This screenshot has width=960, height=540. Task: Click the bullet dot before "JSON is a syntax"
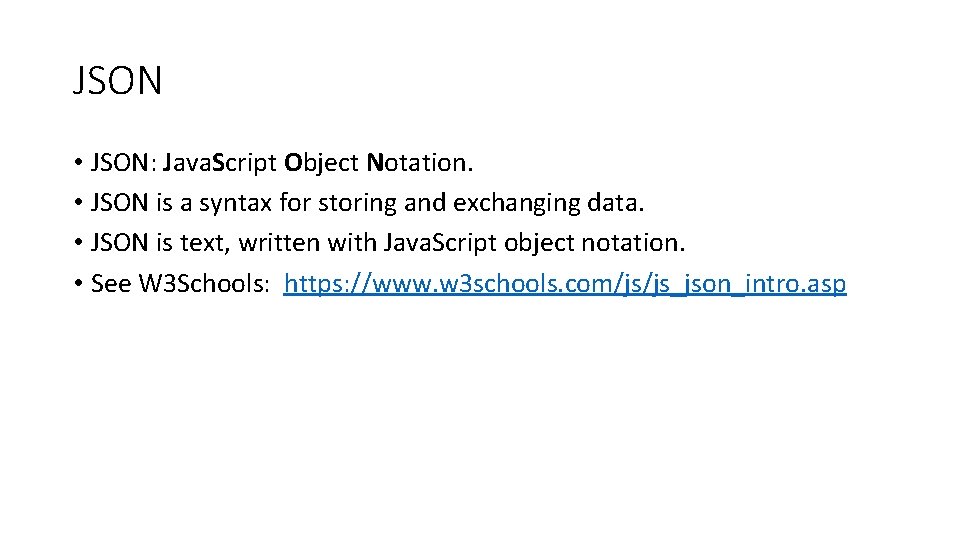pyautogui.click(x=77, y=204)
